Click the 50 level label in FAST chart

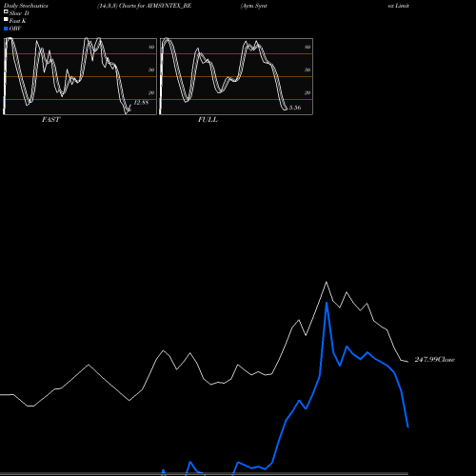[151, 69]
